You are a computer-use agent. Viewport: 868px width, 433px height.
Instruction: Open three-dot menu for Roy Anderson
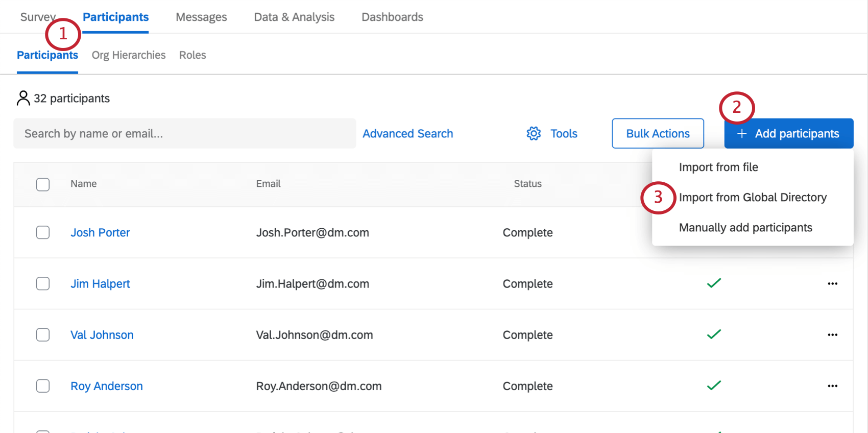click(x=832, y=386)
